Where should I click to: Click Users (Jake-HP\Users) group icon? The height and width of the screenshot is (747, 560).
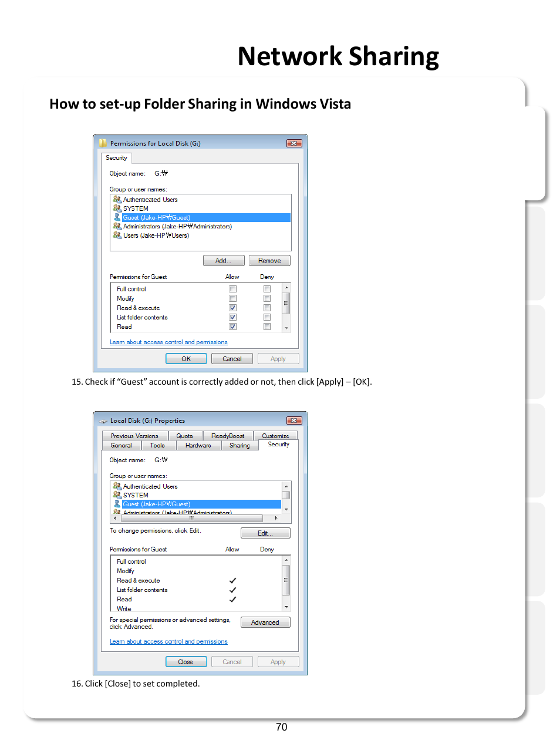click(117, 235)
